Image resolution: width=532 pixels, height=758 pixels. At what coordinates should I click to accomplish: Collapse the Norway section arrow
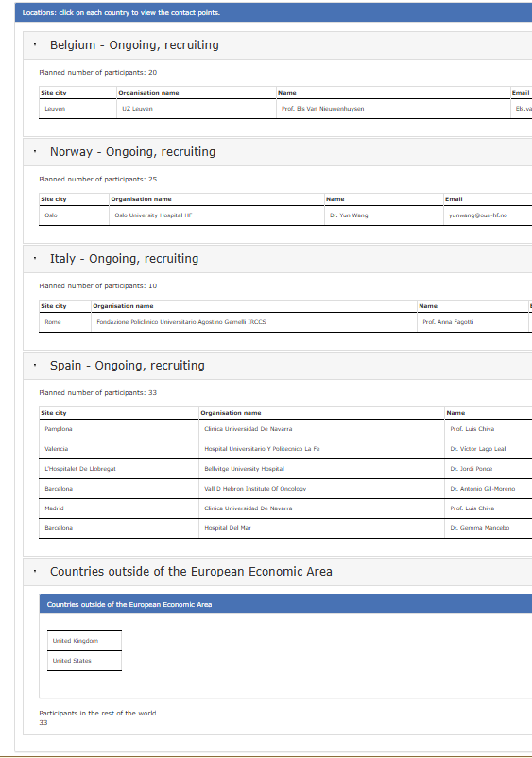(35, 152)
